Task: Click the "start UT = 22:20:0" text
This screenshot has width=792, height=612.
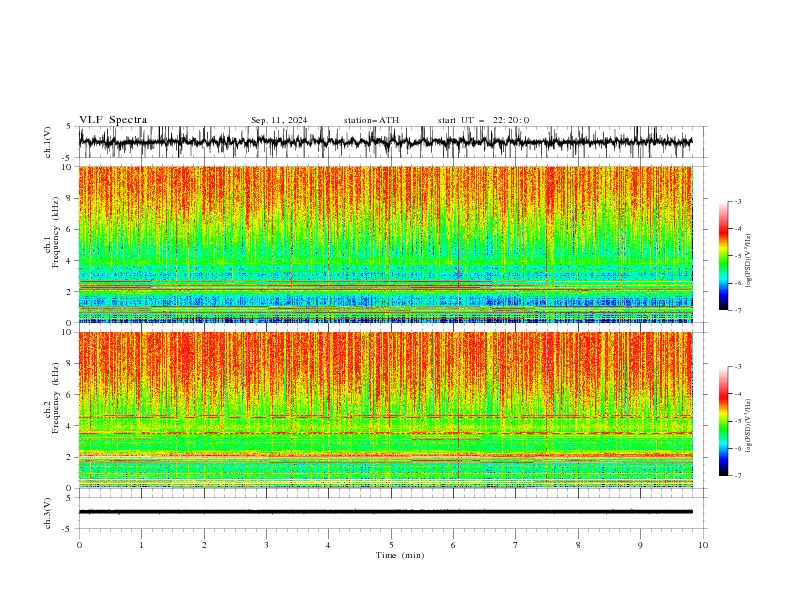Action: click(x=483, y=120)
